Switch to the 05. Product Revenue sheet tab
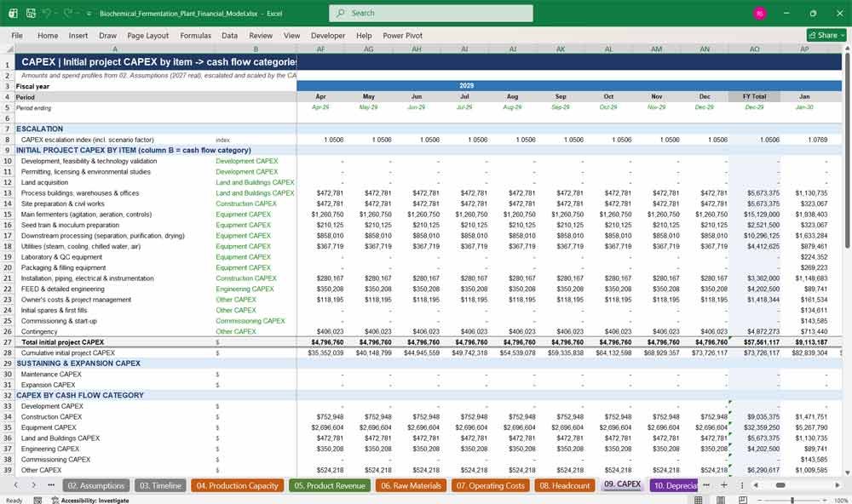852x504 pixels. coord(330,485)
